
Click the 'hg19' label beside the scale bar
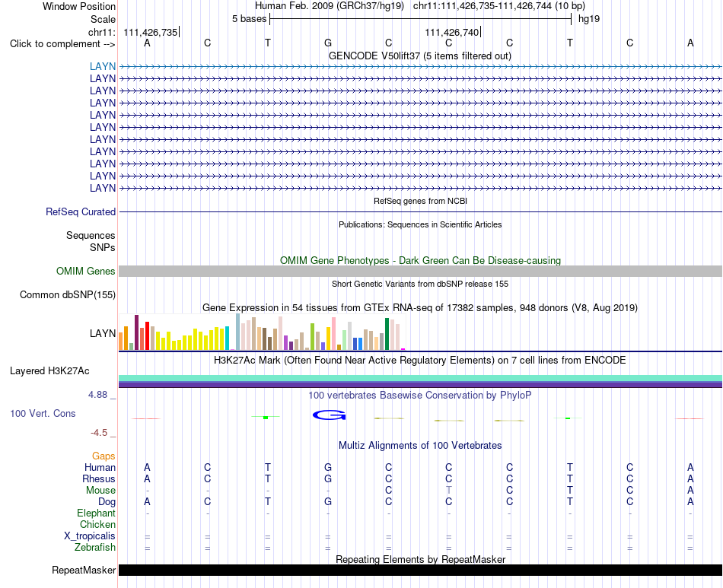click(589, 19)
